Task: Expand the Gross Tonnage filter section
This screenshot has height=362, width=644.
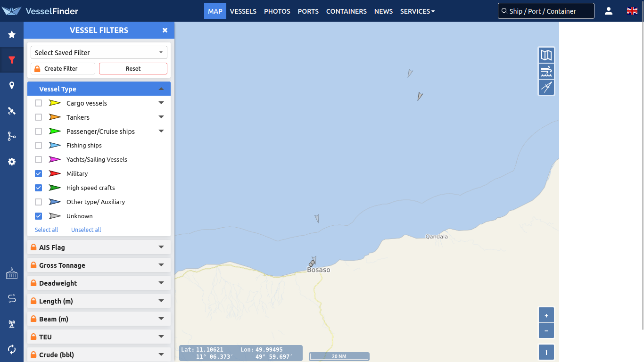Action: tap(99, 265)
